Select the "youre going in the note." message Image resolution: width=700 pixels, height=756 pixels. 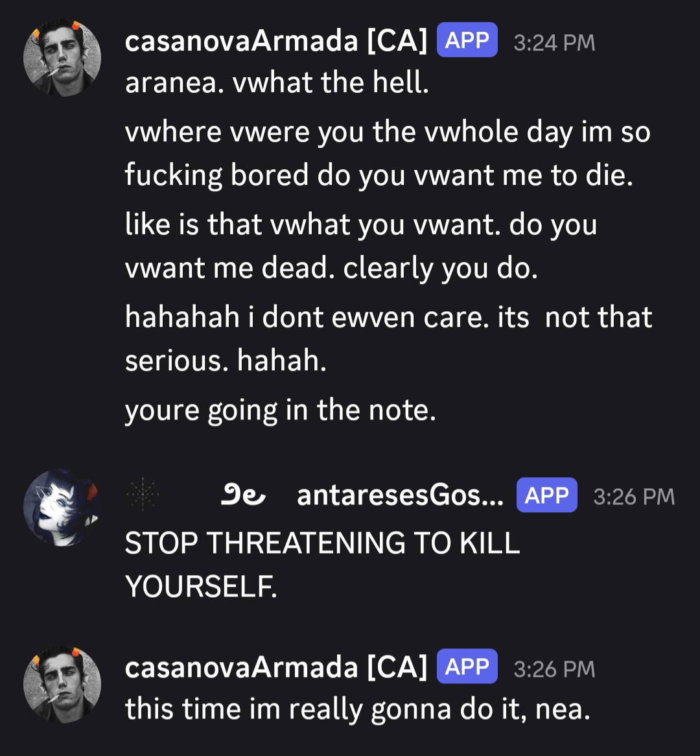[281, 411]
